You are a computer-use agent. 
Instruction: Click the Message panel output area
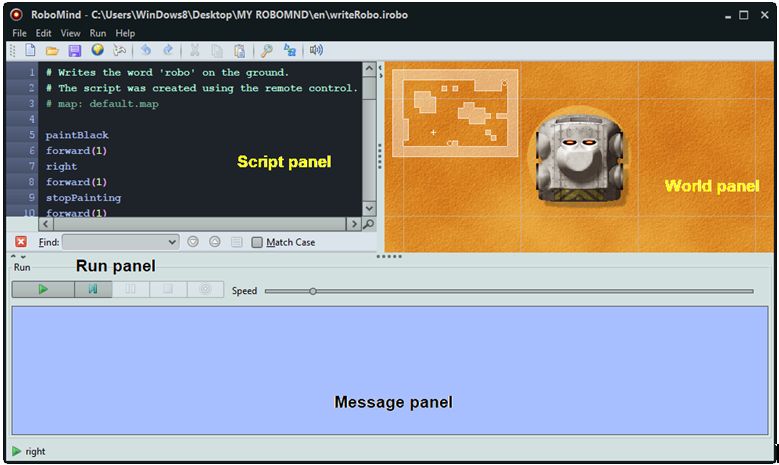tap(390, 371)
